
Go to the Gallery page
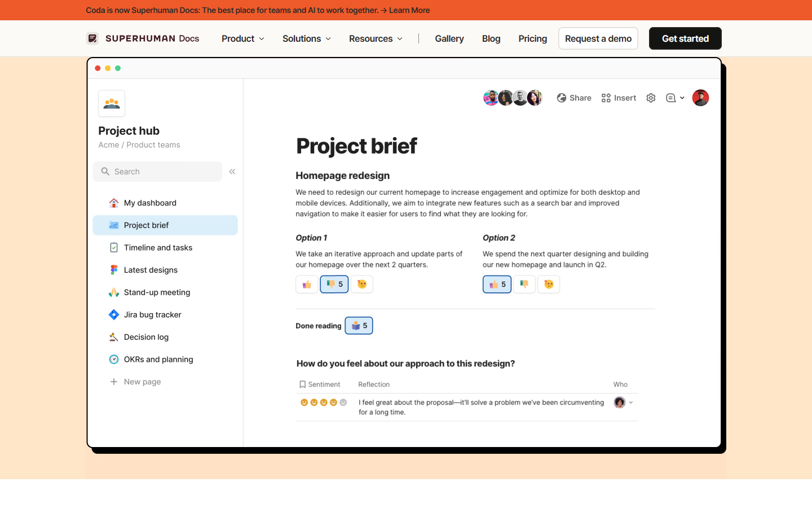coord(449,38)
